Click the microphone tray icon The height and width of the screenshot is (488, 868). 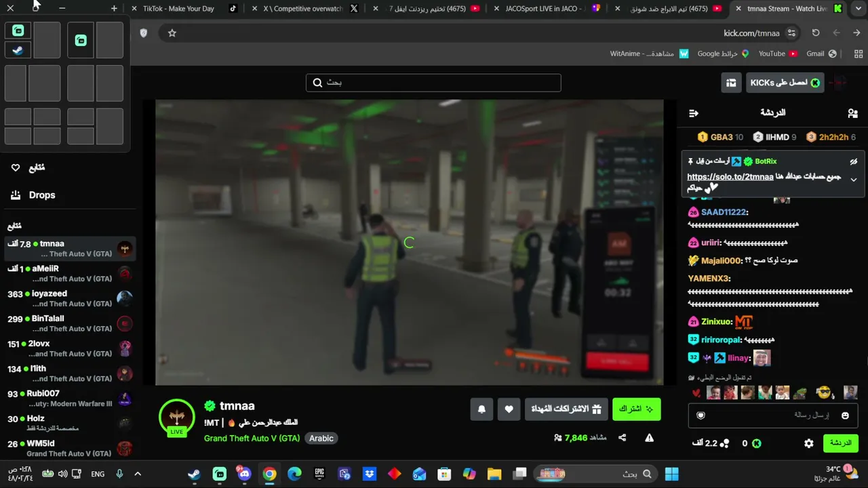[119, 474]
